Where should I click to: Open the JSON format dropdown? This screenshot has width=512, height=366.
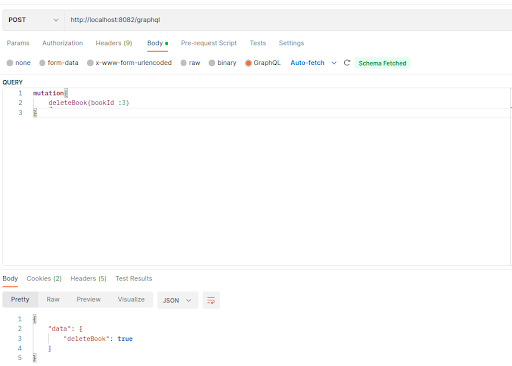(x=178, y=300)
